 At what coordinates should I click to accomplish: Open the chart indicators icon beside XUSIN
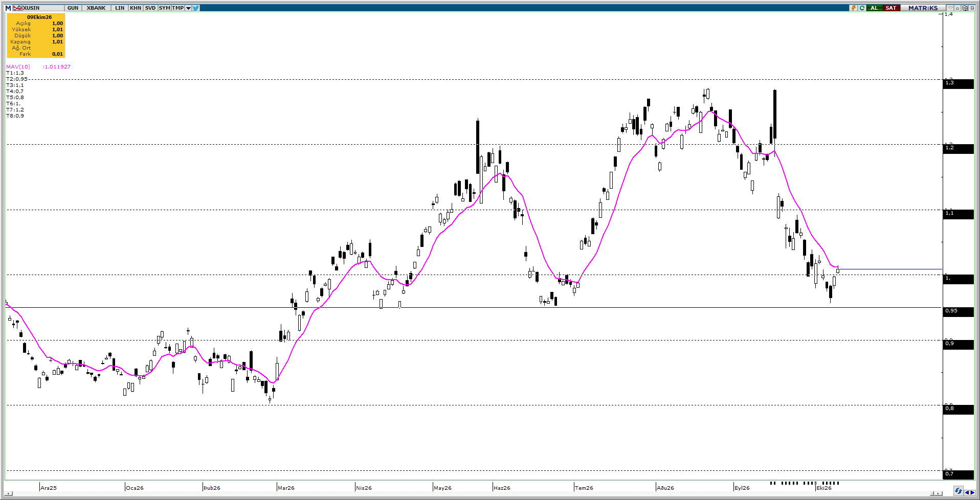coord(17,8)
